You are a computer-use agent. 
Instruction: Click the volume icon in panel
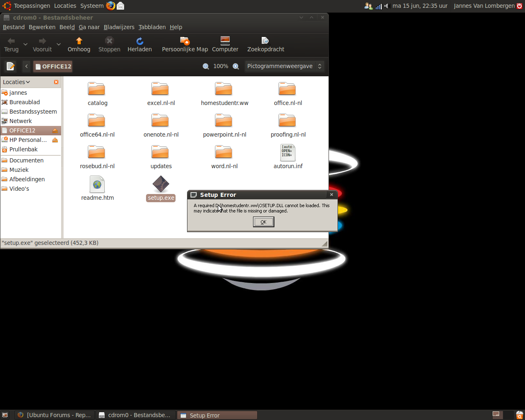(x=386, y=6)
